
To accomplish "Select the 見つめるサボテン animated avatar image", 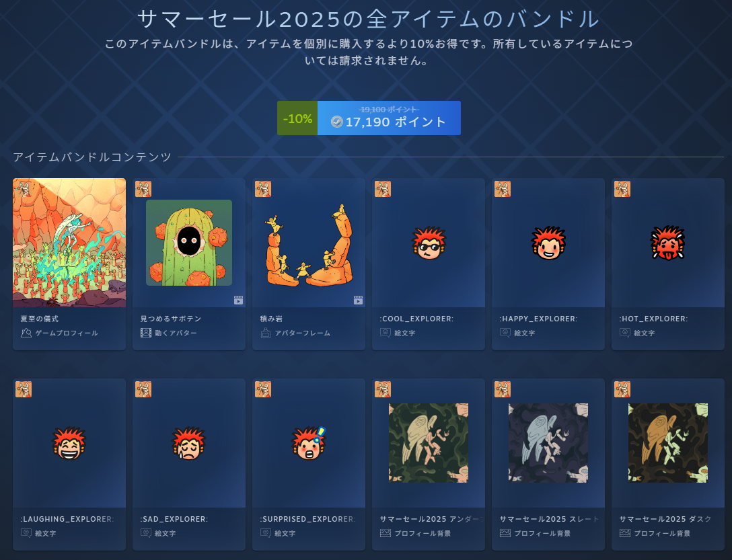I will point(189,243).
